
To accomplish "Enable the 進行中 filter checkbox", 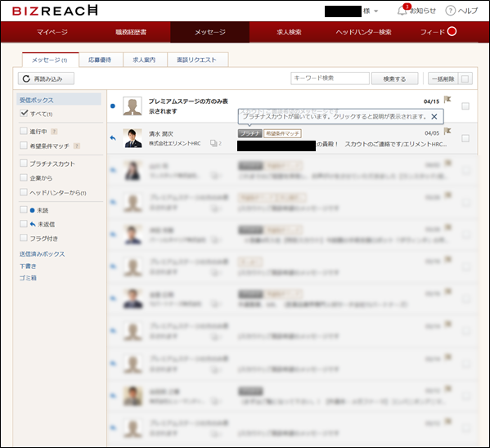I will pyautogui.click(x=24, y=131).
